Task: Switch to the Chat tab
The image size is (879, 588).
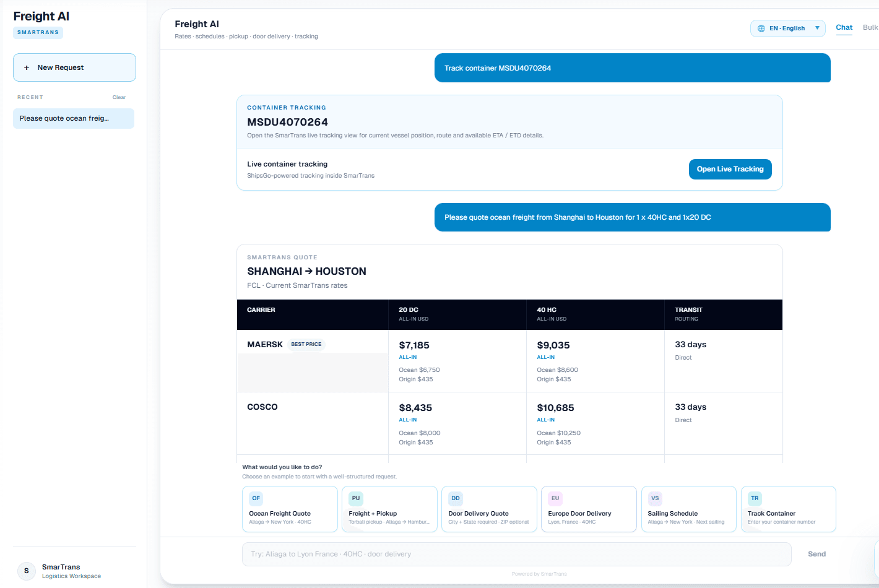Action: [844, 28]
